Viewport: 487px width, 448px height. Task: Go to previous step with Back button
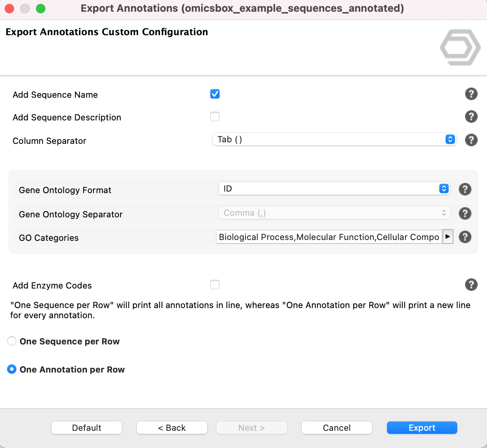tap(172, 428)
